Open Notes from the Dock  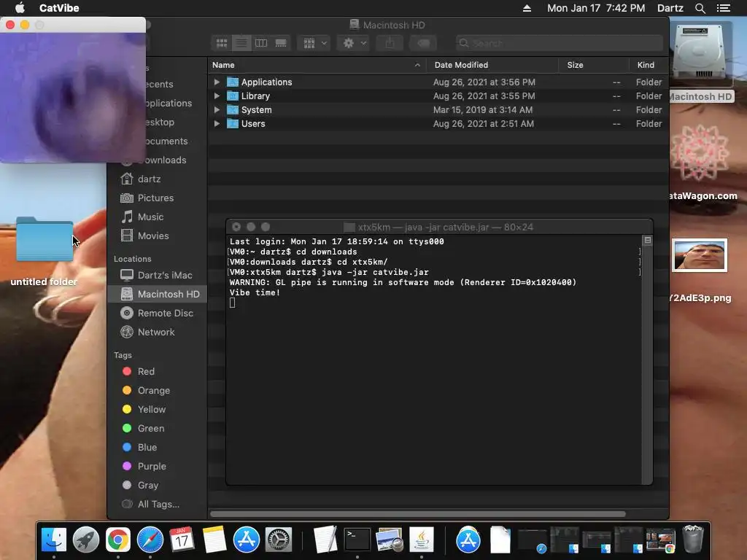[214, 540]
